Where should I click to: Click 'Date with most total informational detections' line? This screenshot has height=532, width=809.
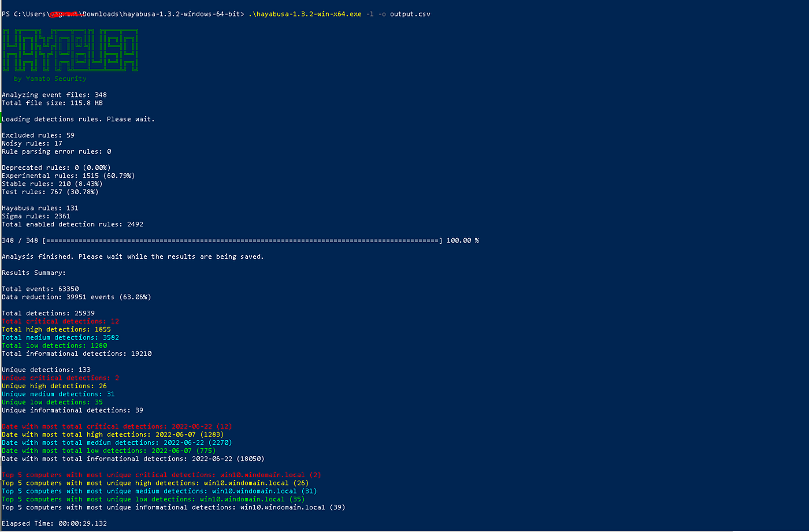(x=133, y=459)
